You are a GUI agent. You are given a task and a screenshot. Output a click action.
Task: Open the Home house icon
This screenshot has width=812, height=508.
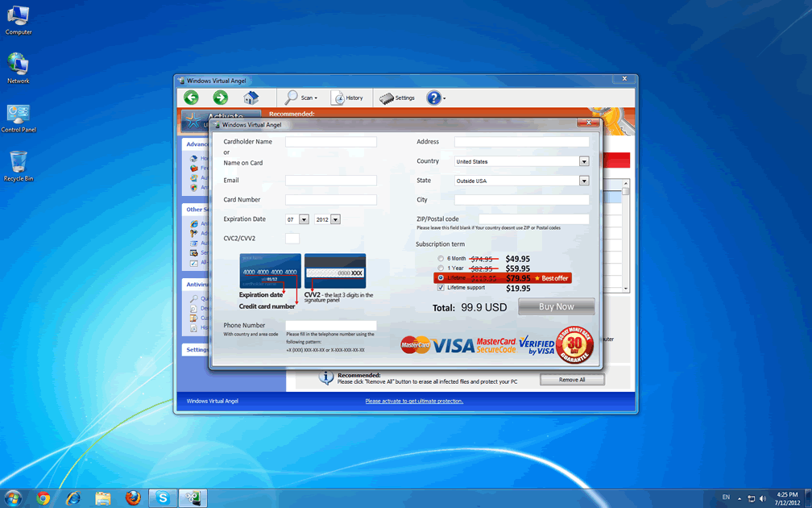point(251,98)
